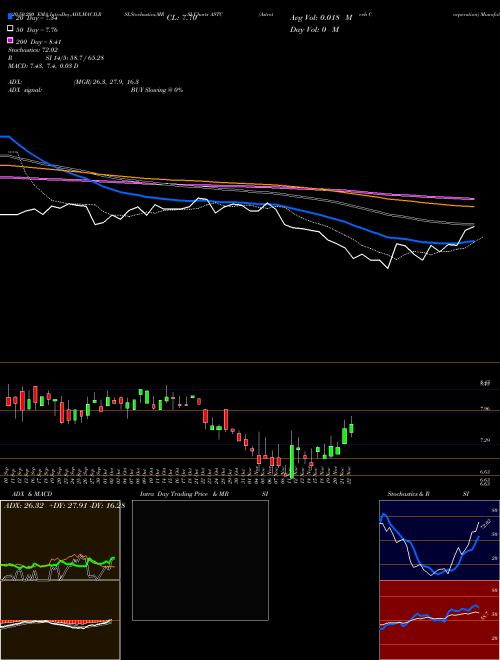Click the MACD histogram panel
500x660 pixels.
click(x=60, y=620)
